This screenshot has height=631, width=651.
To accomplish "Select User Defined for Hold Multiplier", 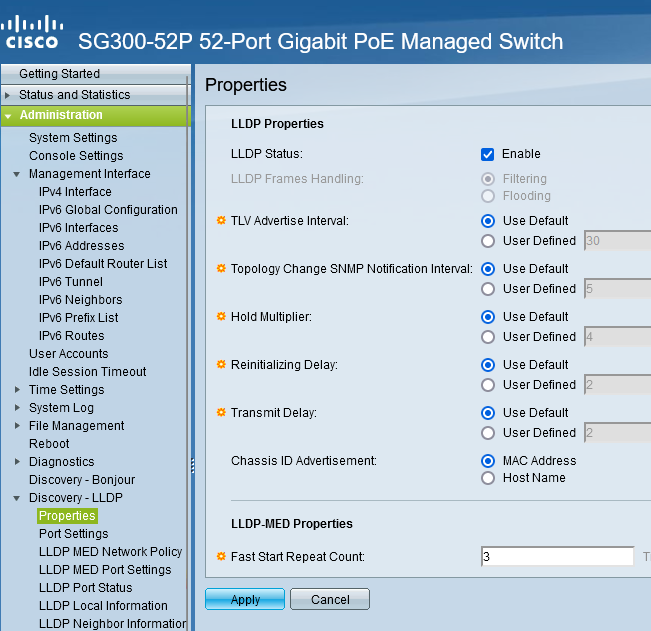I will [x=488, y=337].
